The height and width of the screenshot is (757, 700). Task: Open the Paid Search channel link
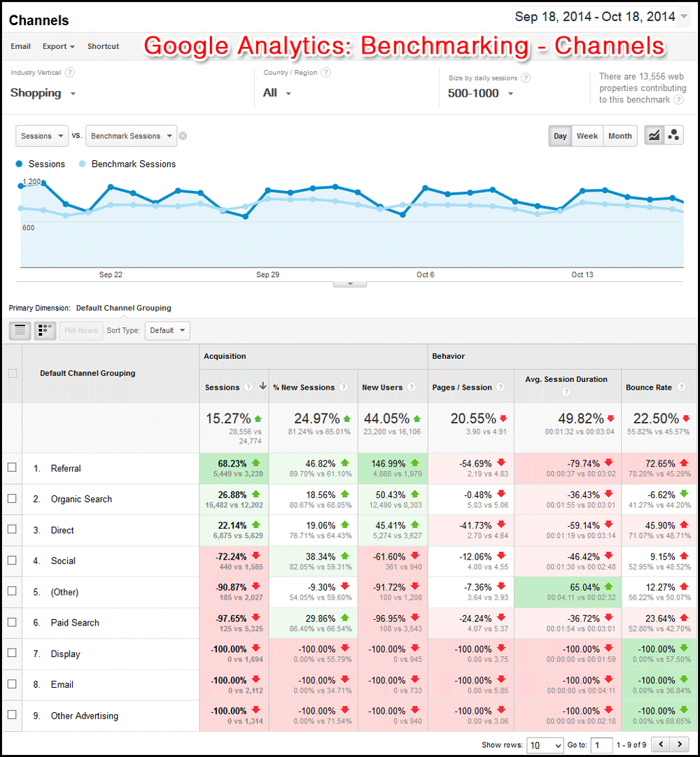click(75, 623)
